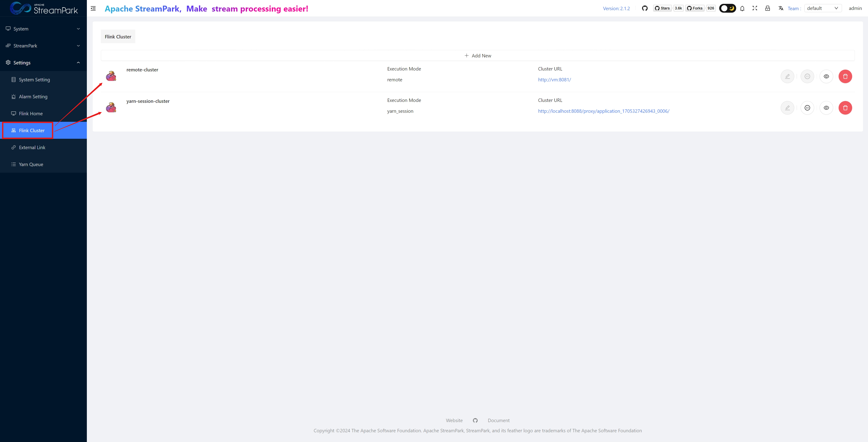Image resolution: width=868 pixels, height=442 pixels.
Task: Click the Document link in footer
Action: (x=498, y=421)
